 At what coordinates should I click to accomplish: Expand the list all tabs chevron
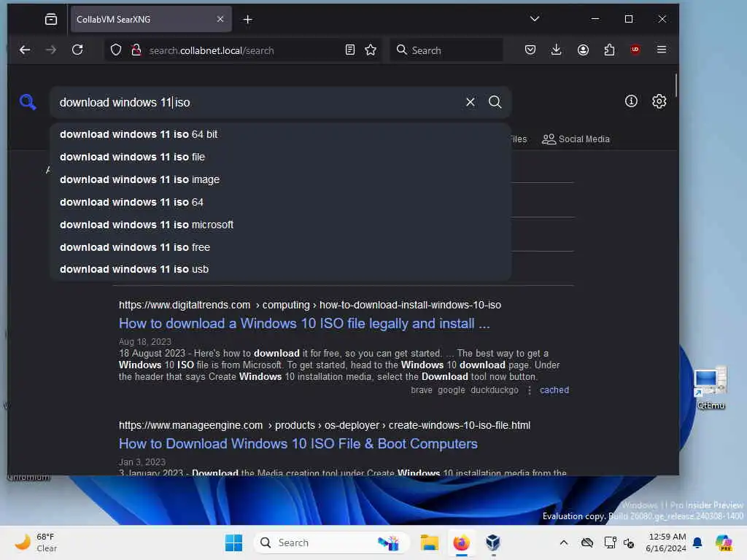pos(535,19)
